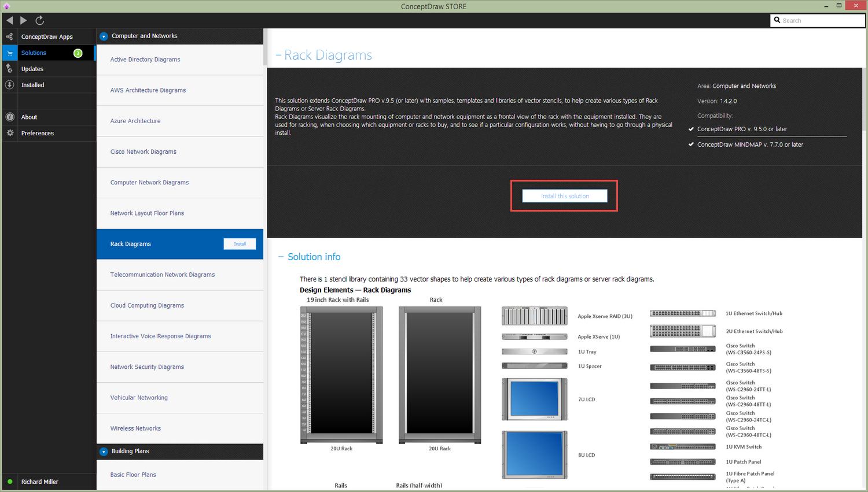Image resolution: width=868 pixels, height=492 pixels.
Task: Open Network Security Diagrams solution
Action: pos(180,367)
